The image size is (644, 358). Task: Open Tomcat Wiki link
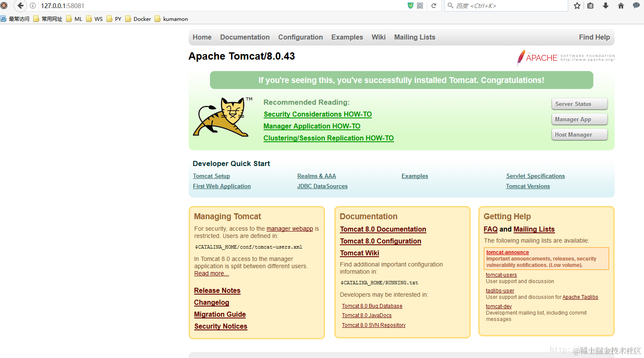click(x=359, y=253)
